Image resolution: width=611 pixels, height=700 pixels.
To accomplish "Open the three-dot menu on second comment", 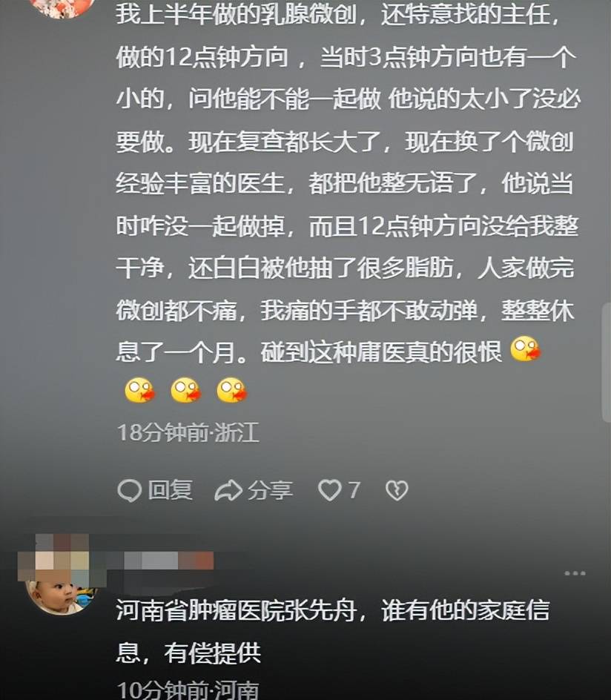I will [575, 573].
